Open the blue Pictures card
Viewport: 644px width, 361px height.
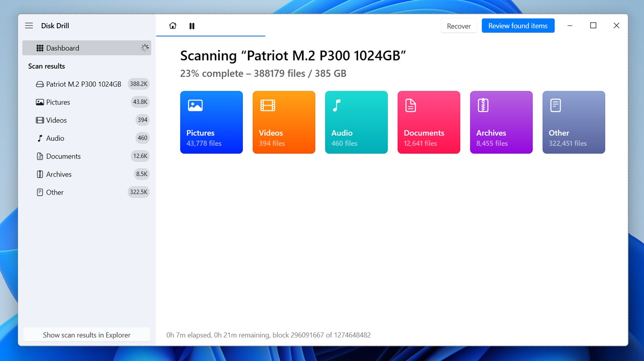click(211, 122)
